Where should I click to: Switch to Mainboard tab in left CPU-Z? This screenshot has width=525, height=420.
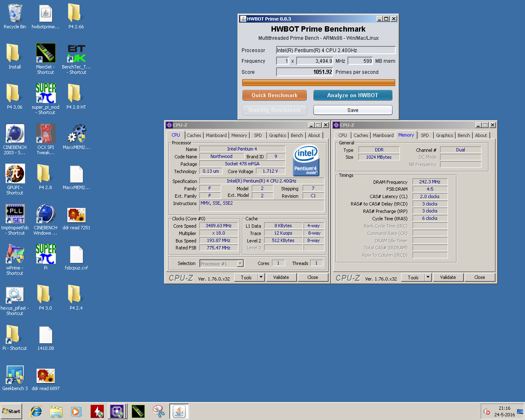tap(216, 135)
